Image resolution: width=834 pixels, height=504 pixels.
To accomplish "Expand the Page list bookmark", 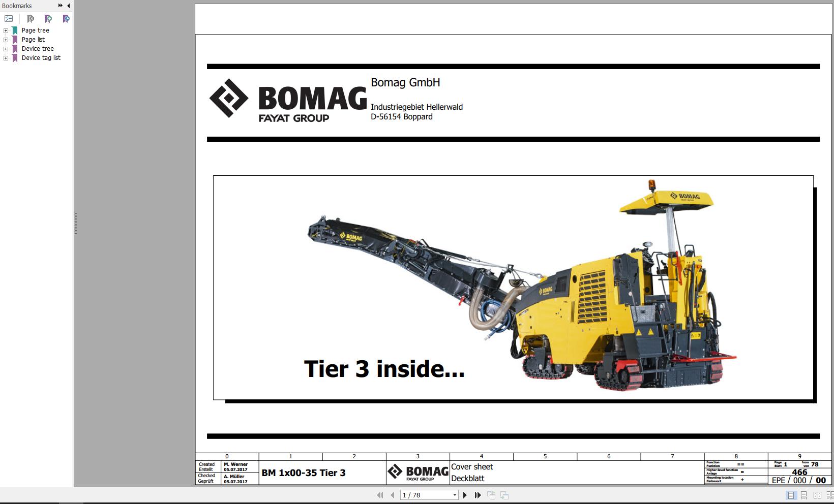I will (6, 40).
